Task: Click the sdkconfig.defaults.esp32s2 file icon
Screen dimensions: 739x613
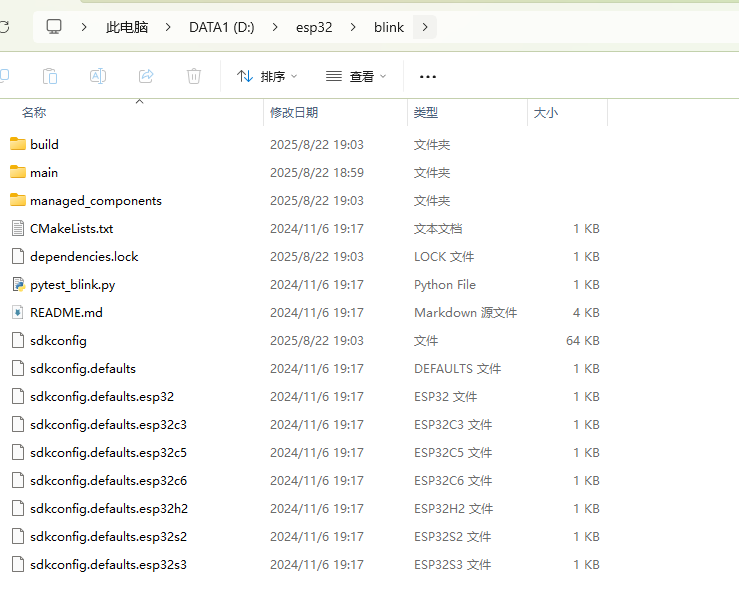Action: pos(18,536)
